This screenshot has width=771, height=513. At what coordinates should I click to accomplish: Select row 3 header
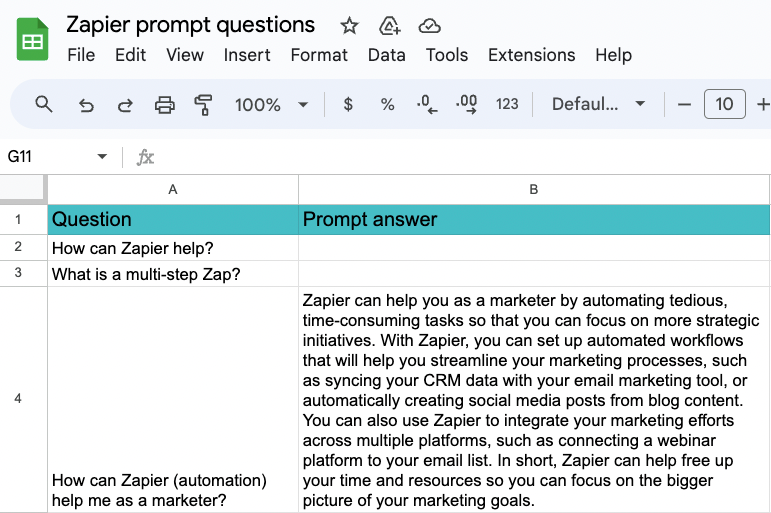(23, 273)
